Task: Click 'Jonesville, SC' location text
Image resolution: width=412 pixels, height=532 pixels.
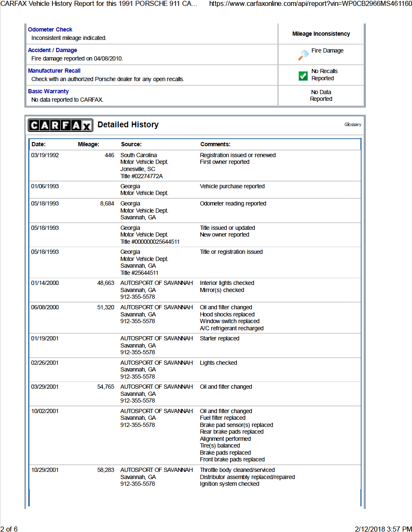Action: click(138, 169)
